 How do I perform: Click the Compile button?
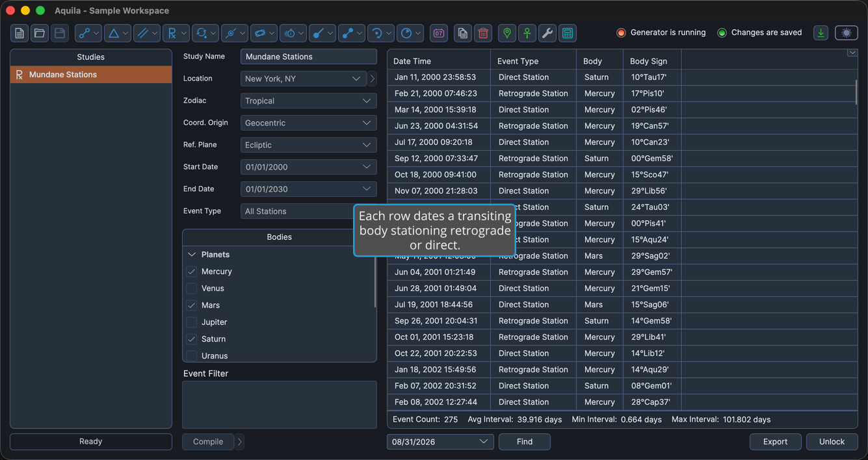[x=208, y=442]
